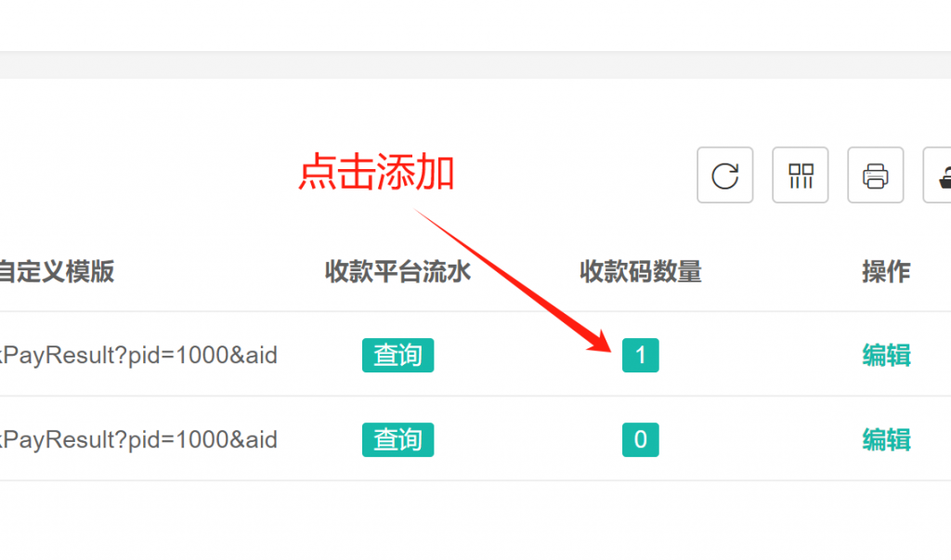Click the green badge showing 1

(641, 355)
